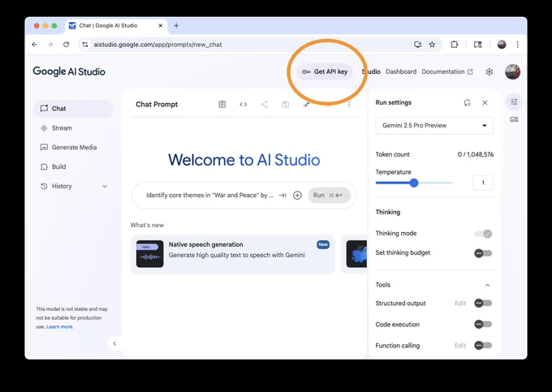This screenshot has width=552, height=392.
Task: Click the Chrome search tabs icon
Action: click(477, 45)
